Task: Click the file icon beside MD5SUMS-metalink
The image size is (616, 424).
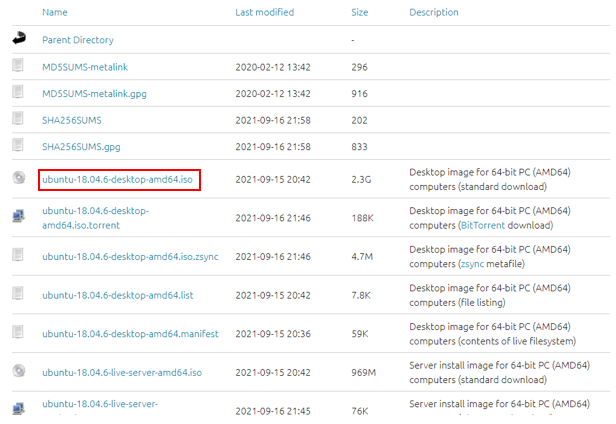Action: [x=18, y=65]
